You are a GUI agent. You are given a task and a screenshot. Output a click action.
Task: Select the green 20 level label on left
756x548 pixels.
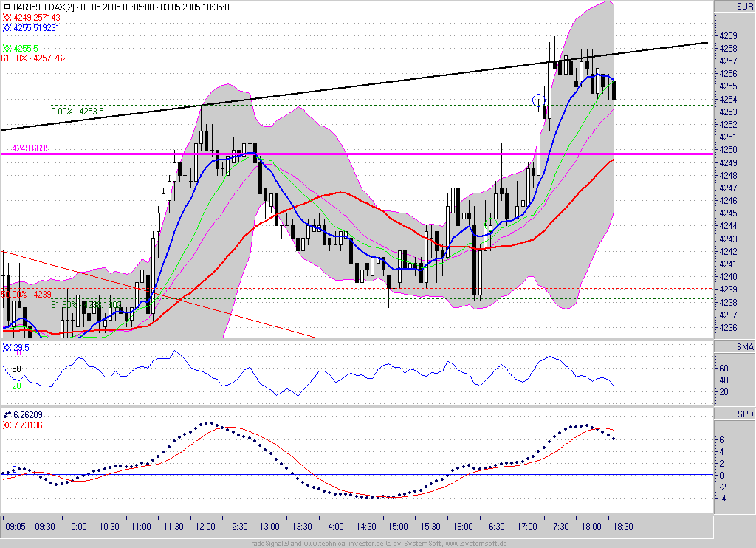click(x=16, y=386)
